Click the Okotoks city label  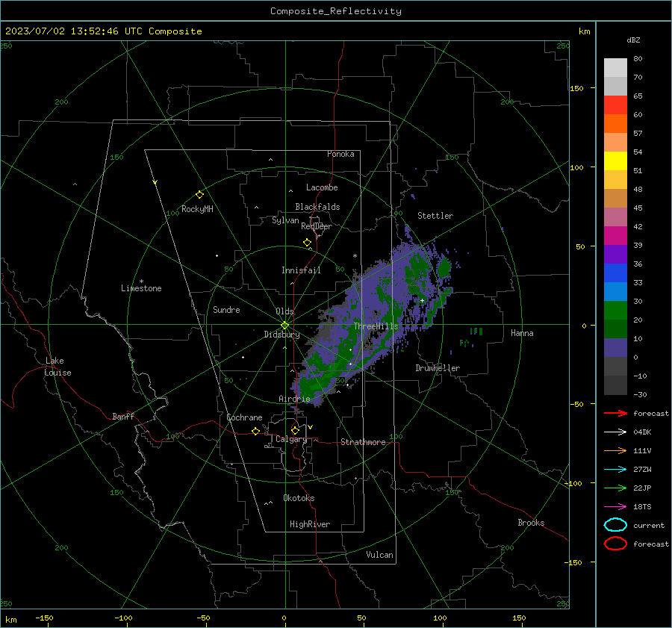[x=299, y=498]
